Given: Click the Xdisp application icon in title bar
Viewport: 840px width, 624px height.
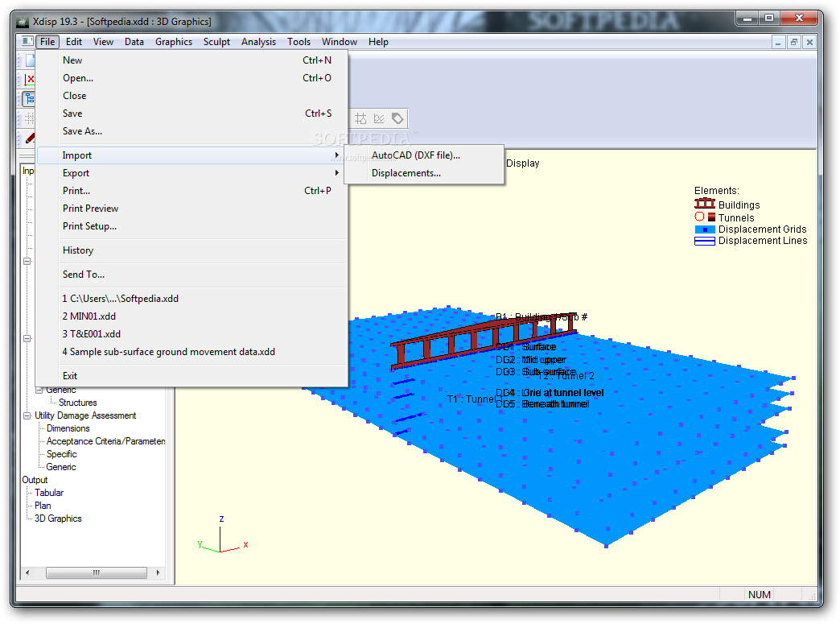Looking at the screenshot, I should pyautogui.click(x=23, y=22).
